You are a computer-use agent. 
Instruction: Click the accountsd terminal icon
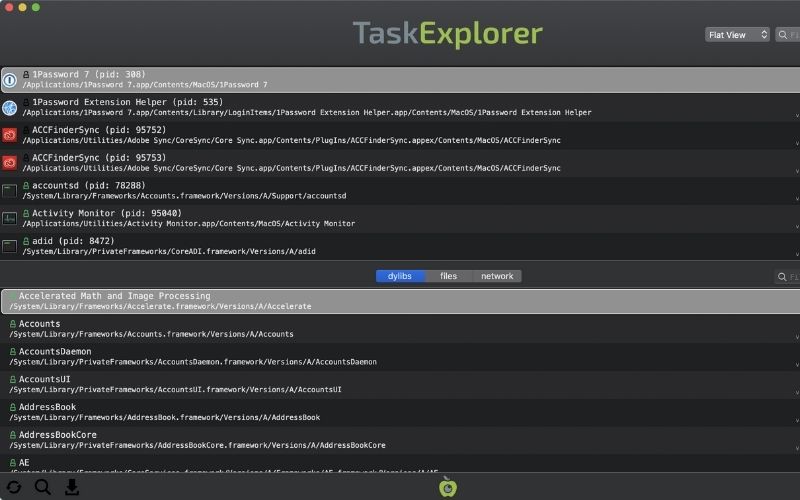(x=10, y=191)
